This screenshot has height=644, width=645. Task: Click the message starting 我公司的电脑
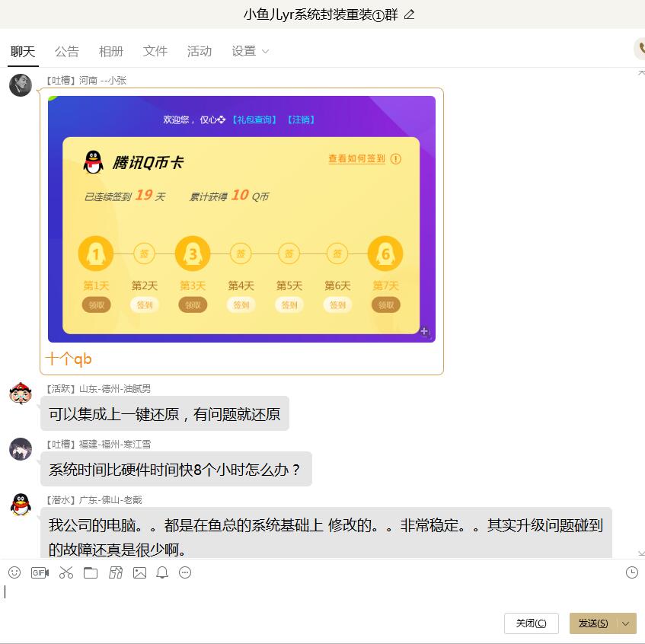(x=326, y=533)
